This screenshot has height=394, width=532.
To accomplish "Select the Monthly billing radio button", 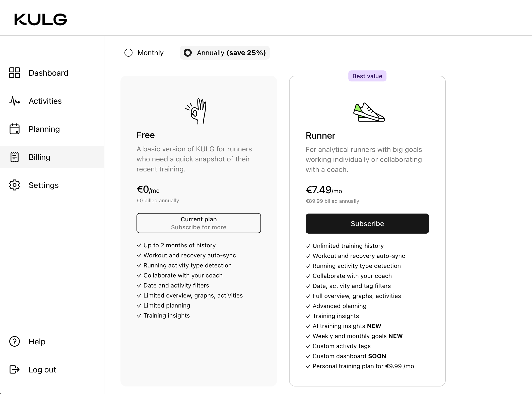I will click(x=128, y=53).
